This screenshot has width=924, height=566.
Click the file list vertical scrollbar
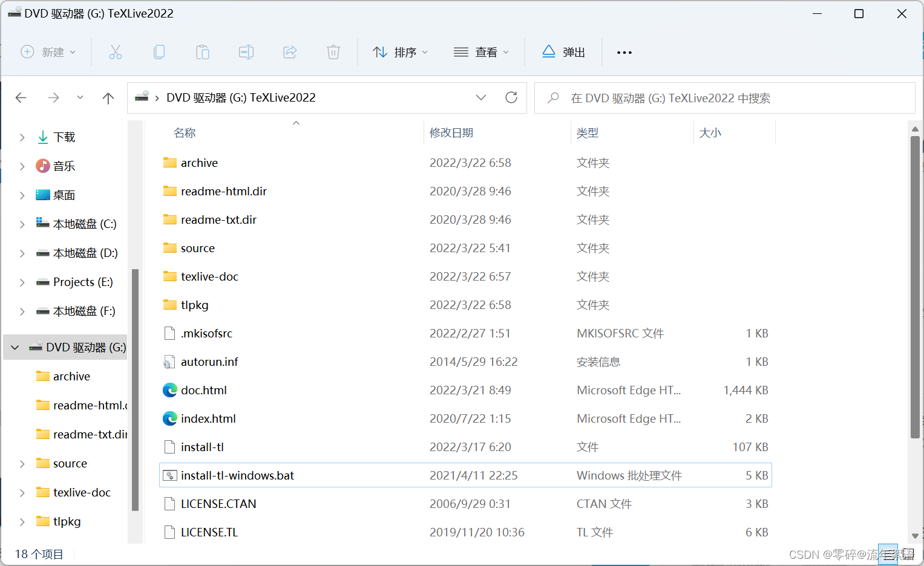[915, 287]
